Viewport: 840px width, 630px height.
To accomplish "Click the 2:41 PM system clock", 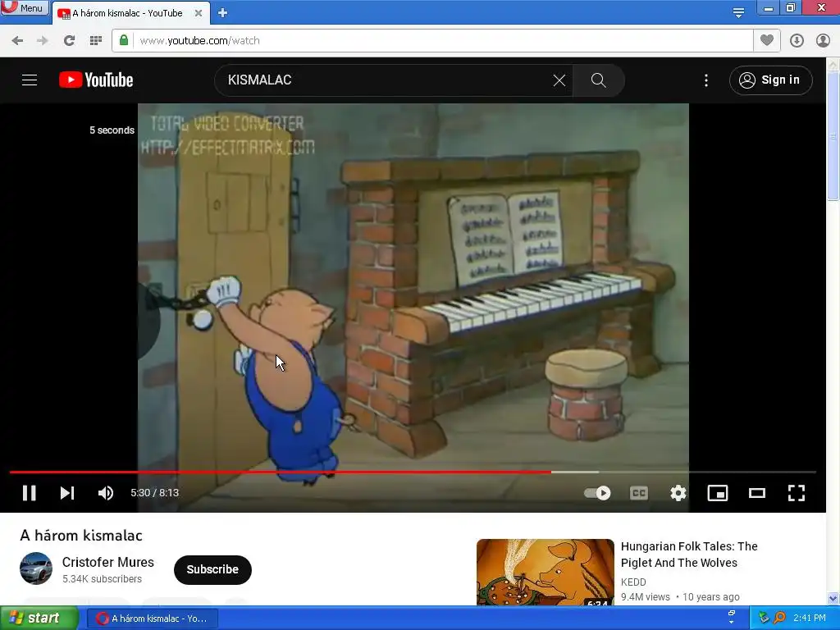I will tap(810, 618).
